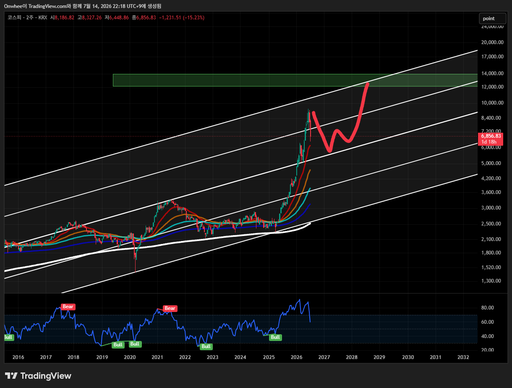
Task: Click the Bull marker near 2019 on the RSI pane
Action: (x=117, y=345)
